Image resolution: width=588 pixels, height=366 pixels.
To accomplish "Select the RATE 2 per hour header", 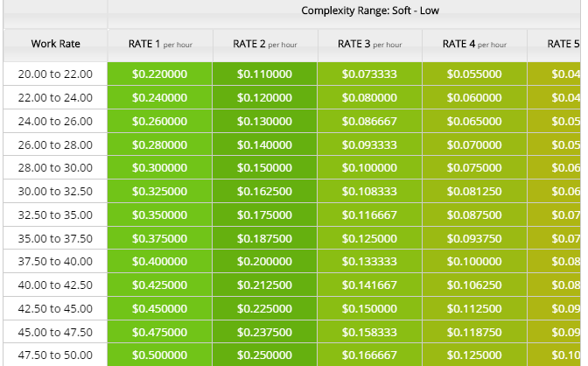I will point(265,45).
